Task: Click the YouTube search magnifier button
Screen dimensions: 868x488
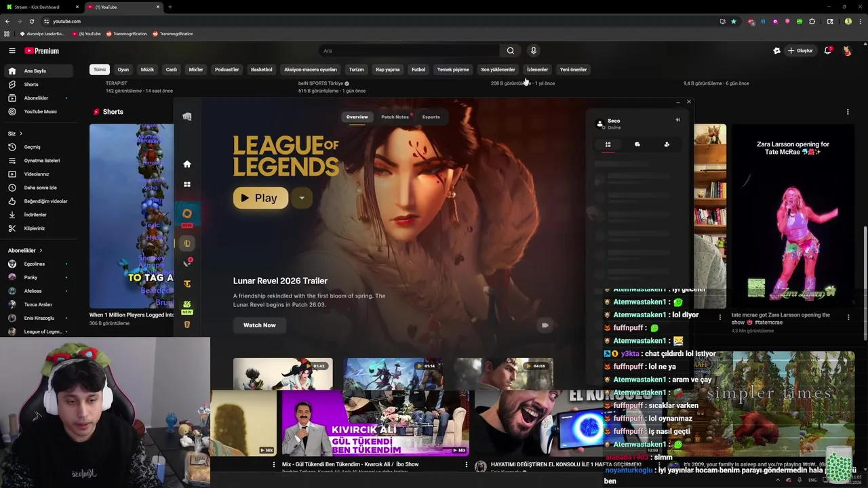Action: (x=511, y=51)
